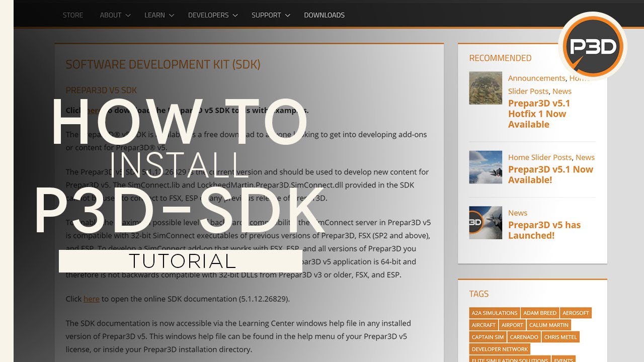
Task: Select the CARENADO tag
Action: coord(524,337)
